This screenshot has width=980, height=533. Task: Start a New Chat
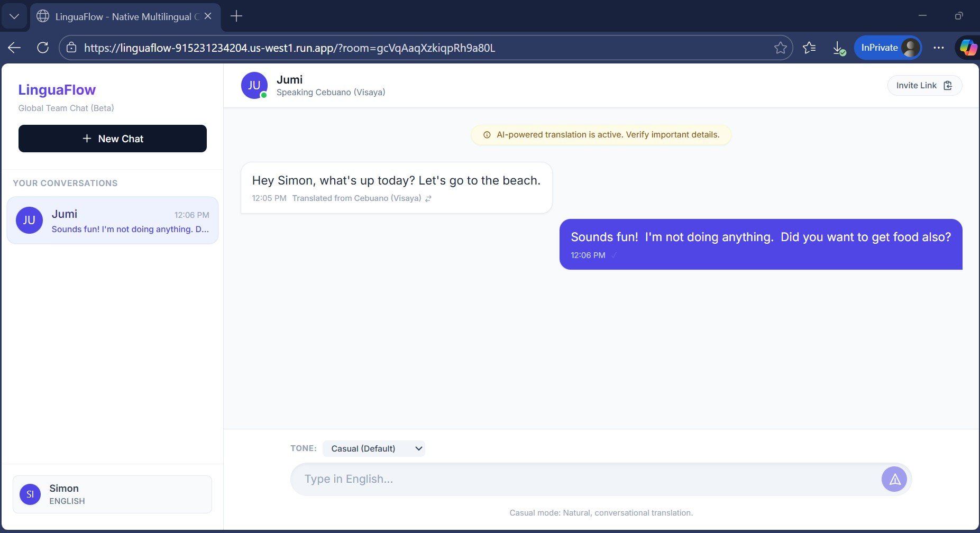coord(113,139)
